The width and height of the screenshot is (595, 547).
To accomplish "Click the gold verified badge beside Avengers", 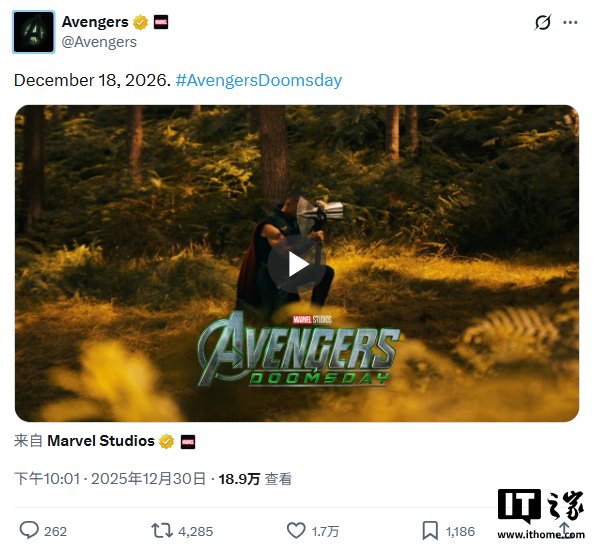I will tap(140, 22).
